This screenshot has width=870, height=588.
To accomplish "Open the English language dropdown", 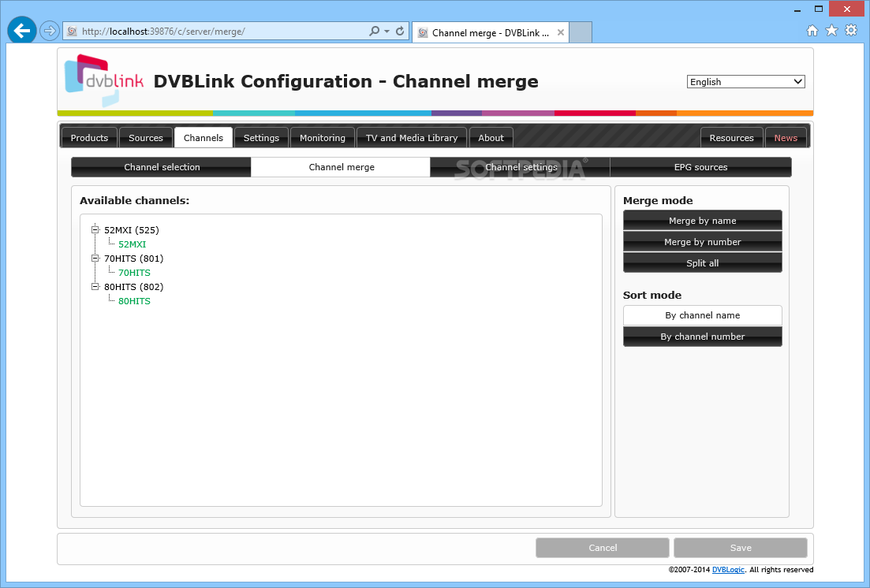I will point(745,81).
